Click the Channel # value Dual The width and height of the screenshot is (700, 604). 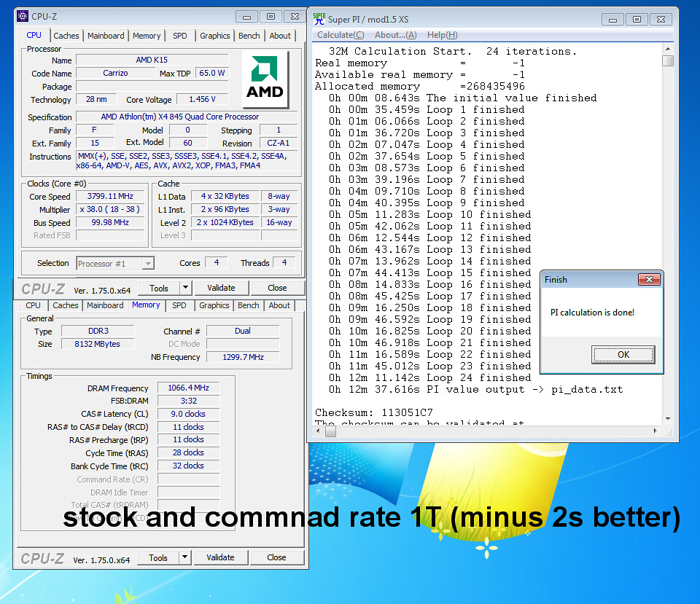[x=243, y=331]
